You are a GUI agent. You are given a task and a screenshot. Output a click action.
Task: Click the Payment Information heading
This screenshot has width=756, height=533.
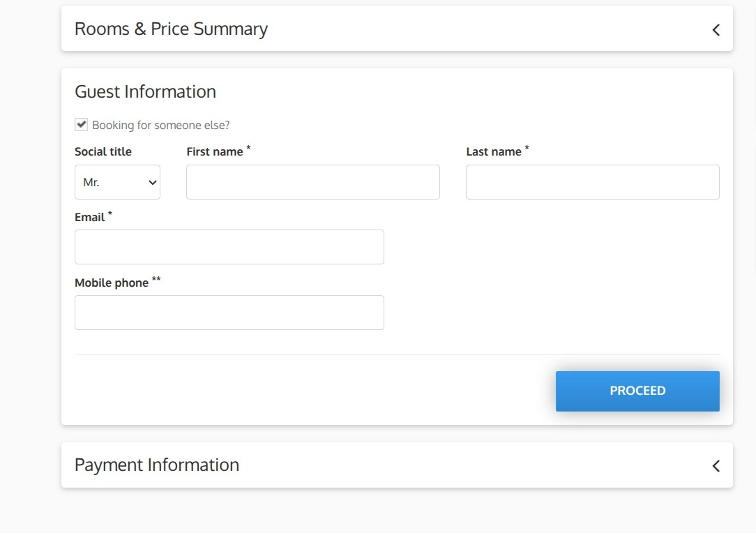coord(157,465)
